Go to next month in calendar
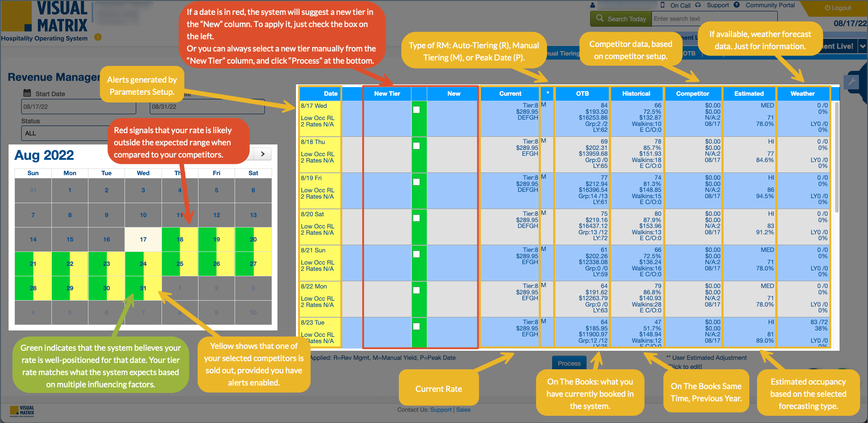This screenshot has width=868, height=423. pyautogui.click(x=263, y=154)
